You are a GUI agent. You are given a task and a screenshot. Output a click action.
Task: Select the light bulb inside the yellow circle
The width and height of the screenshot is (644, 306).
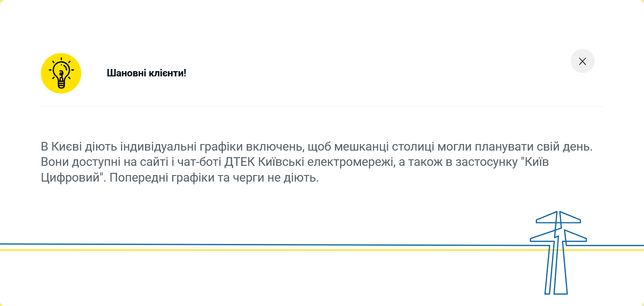coord(61,74)
